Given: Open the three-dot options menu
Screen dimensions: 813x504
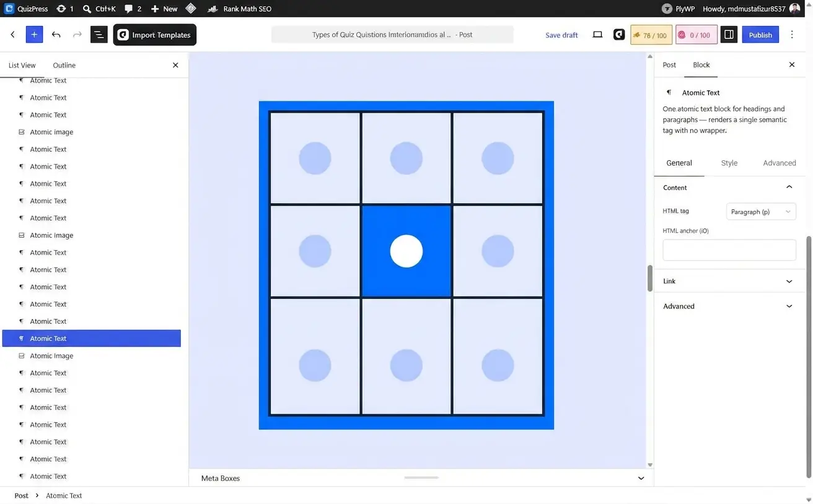Looking at the screenshot, I should pyautogui.click(x=792, y=35).
